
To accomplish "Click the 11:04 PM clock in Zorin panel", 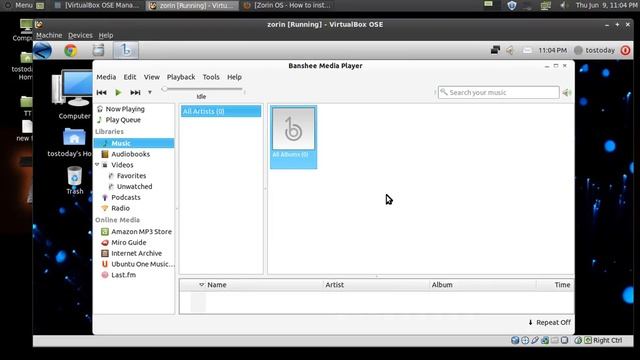I will [x=552, y=50].
